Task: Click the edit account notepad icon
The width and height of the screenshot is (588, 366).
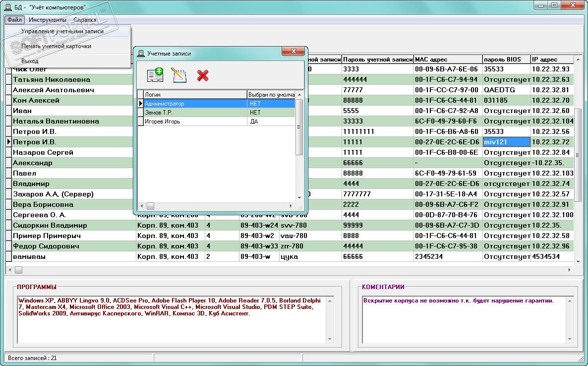Action: coord(179,75)
